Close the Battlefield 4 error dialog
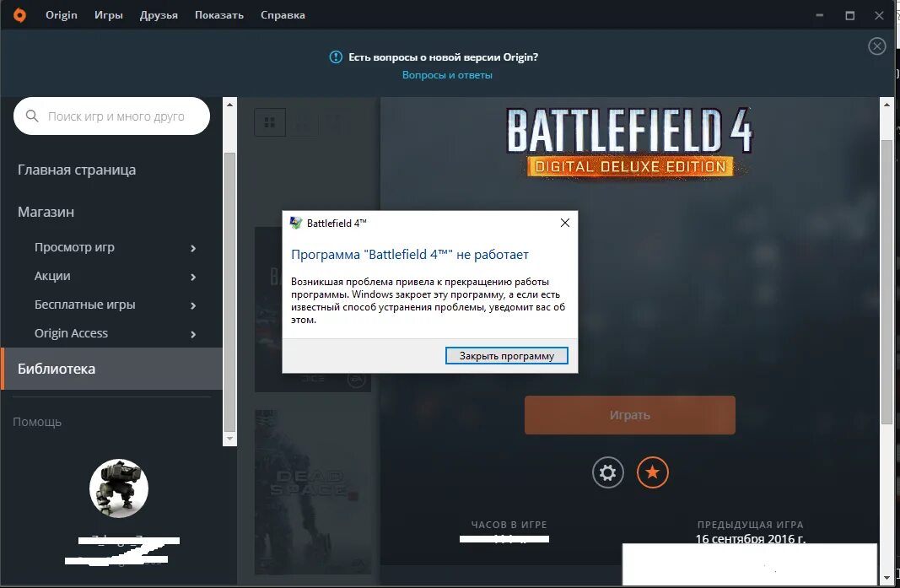The image size is (900, 588). point(565,223)
